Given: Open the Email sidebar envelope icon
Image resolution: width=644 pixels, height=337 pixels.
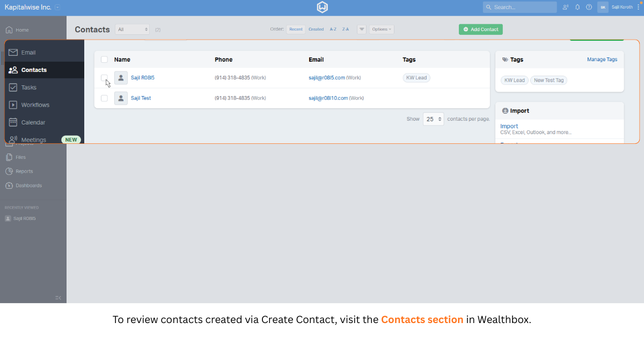Looking at the screenshot, I should 13,53.
